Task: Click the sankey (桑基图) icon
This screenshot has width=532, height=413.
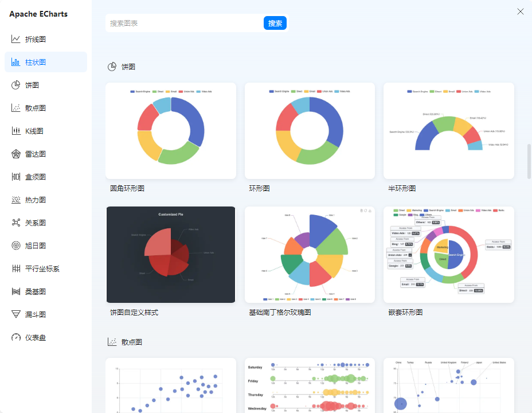Action: pyautogui.click(x=16, y=291)
